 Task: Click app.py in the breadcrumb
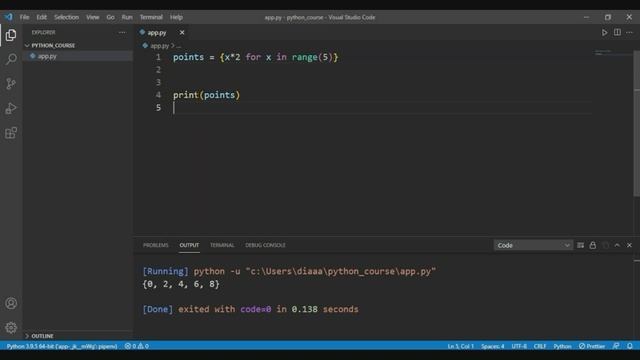[160, 46]
